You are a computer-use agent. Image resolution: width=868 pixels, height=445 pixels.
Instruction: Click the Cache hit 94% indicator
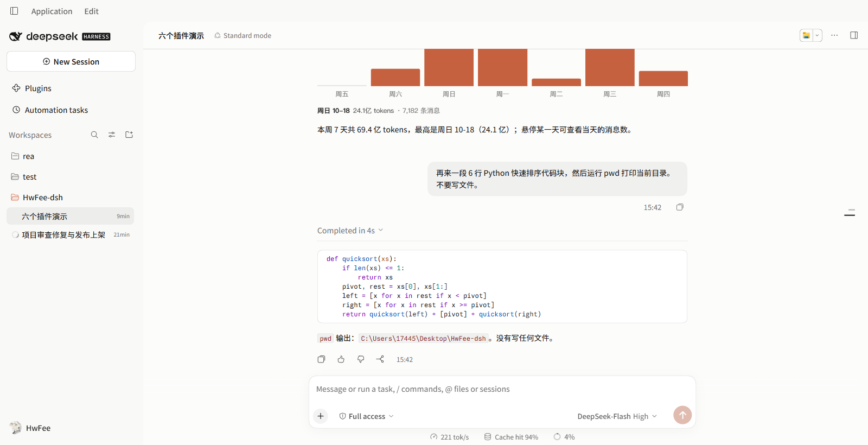pos(511,437)
